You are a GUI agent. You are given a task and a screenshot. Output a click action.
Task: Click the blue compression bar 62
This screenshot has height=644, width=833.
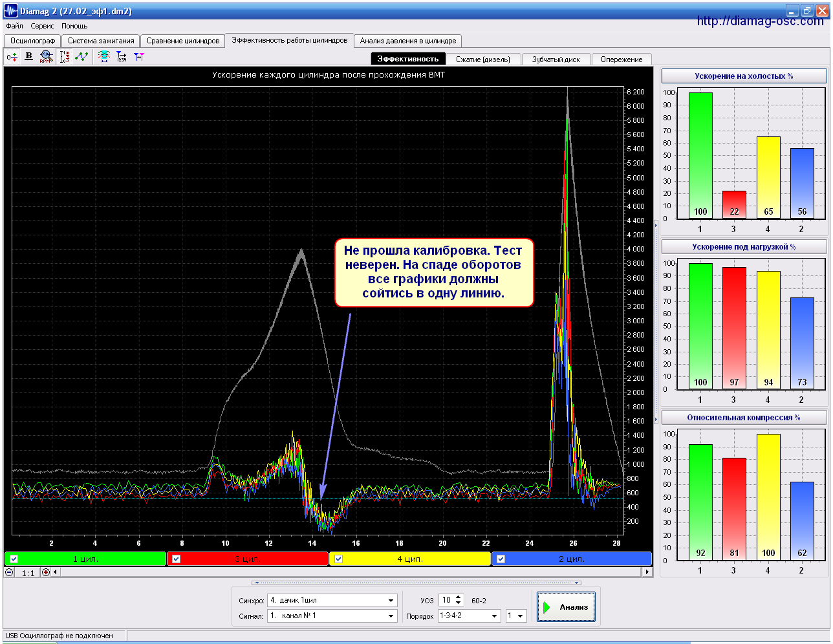click(802, 521)
